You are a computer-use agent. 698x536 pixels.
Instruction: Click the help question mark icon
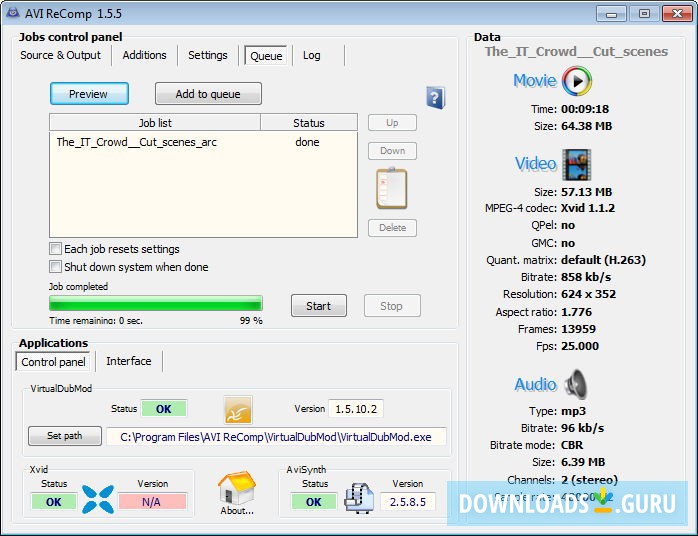435,97
